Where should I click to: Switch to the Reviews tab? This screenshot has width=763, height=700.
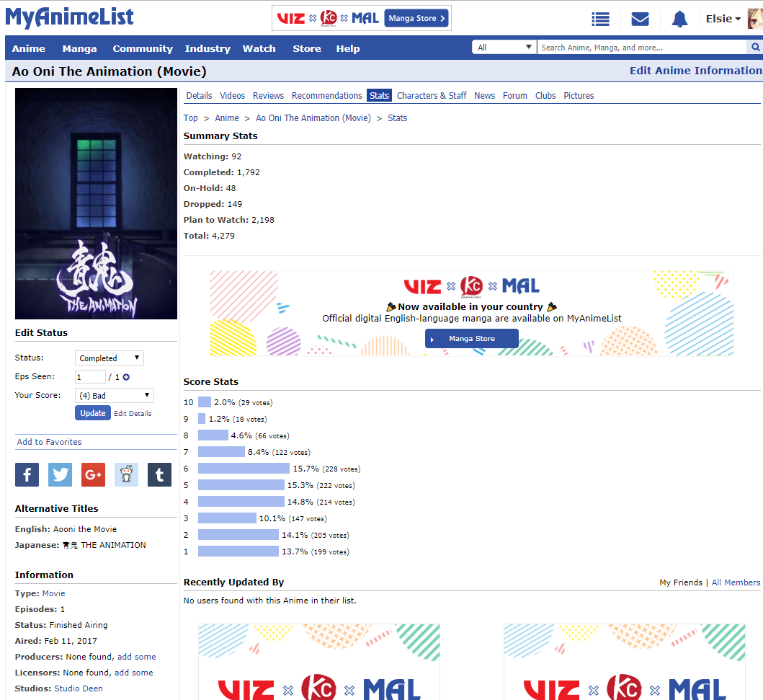click(268, 96)
